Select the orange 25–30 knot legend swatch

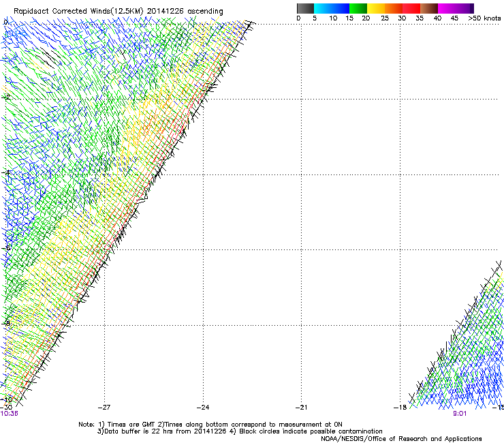[x=394, y=8]
